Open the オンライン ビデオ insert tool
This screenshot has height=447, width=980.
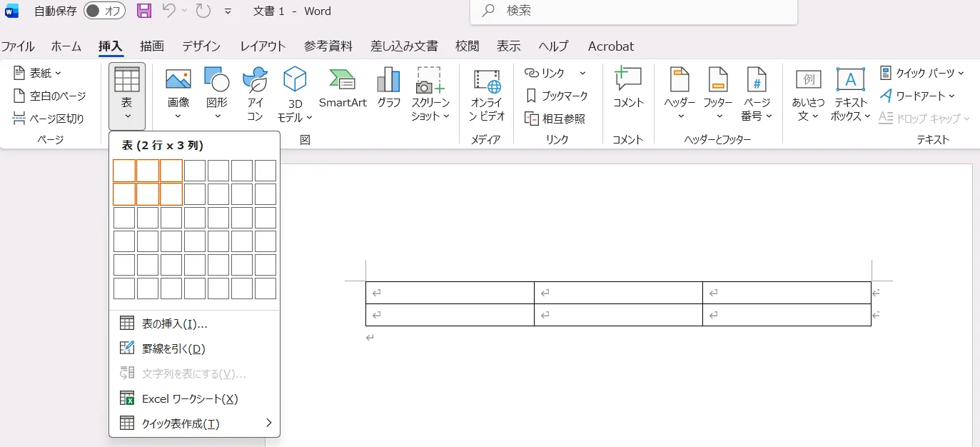487,95
